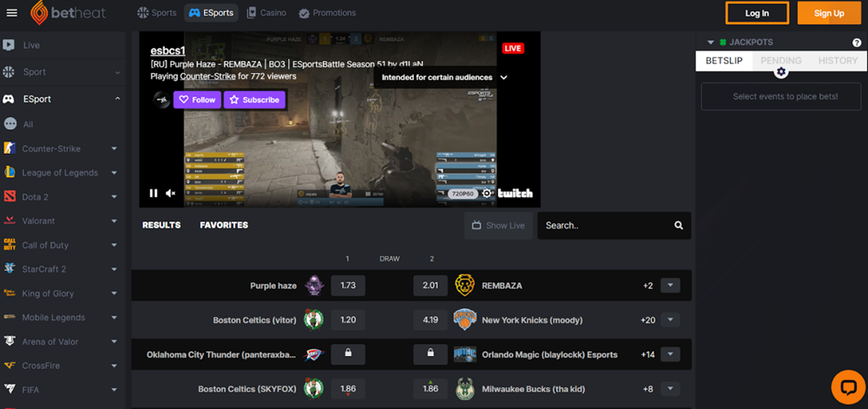Click the Sign Up button
Image resolution: width=868 pixels, height=409 pixels.
828,13
